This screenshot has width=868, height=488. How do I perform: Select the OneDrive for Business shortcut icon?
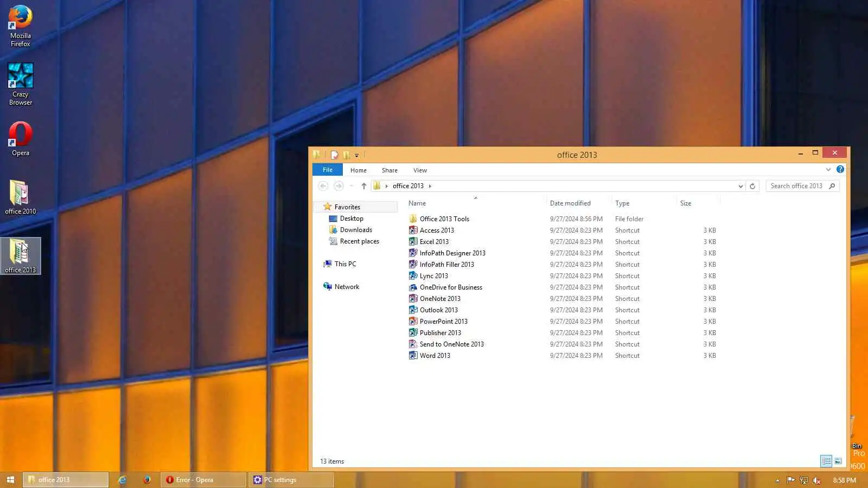tap(413, 287)
